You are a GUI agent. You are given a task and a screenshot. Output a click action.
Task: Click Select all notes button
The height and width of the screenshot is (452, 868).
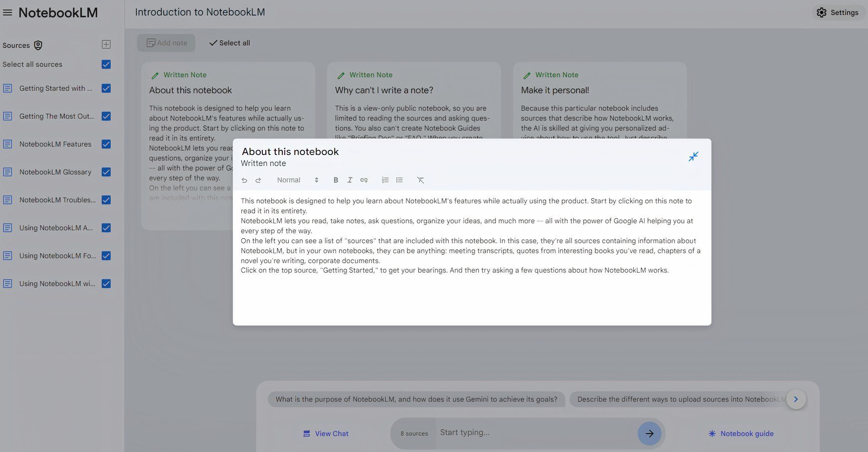pyautogui.click(x=229, y=43)
